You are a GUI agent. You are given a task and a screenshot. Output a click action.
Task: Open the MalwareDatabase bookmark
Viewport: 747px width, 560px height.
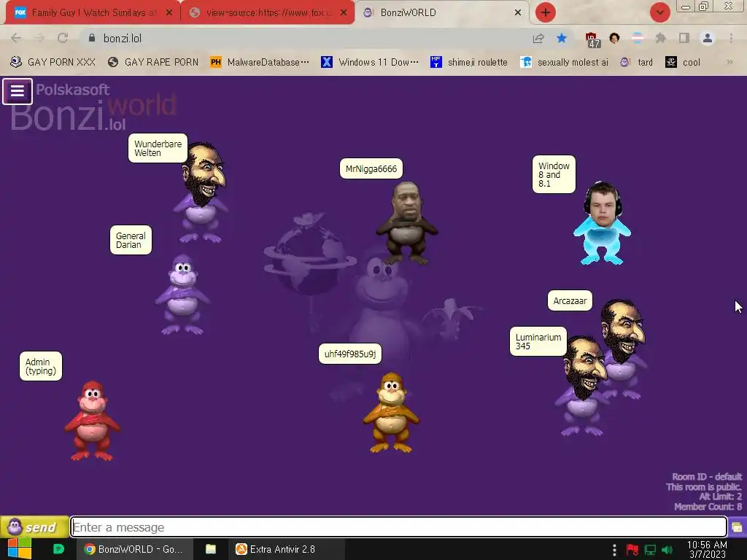click(x=260, y=62)
